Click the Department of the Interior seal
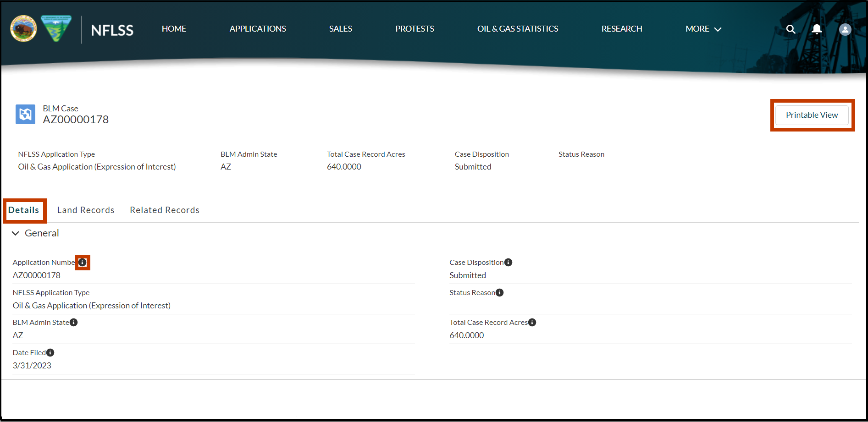868x422 pixels. coord(23,28)
